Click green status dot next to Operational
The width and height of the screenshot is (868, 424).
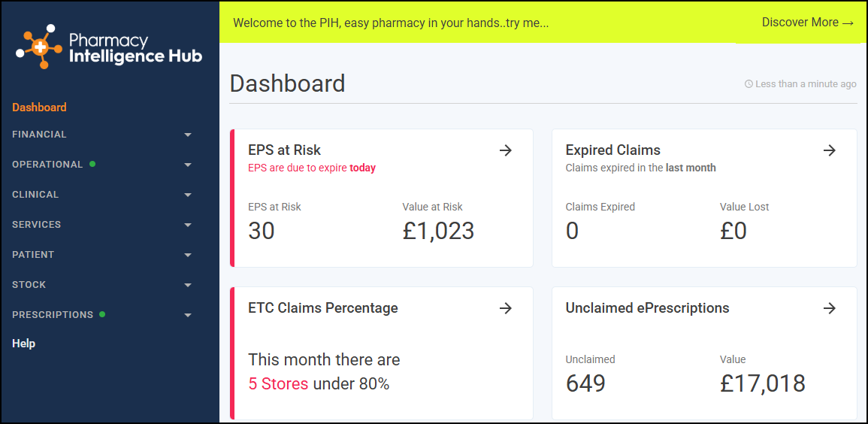tap(92, 164)
